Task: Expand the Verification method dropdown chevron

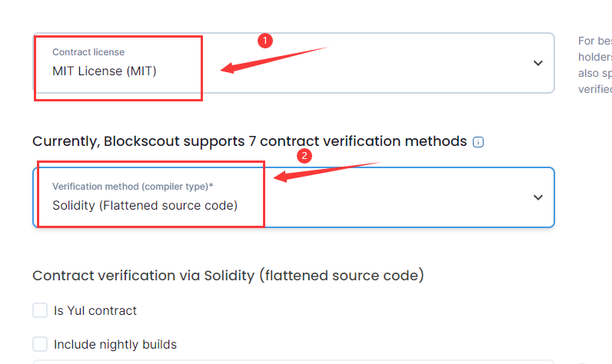Action: [538, 197]
